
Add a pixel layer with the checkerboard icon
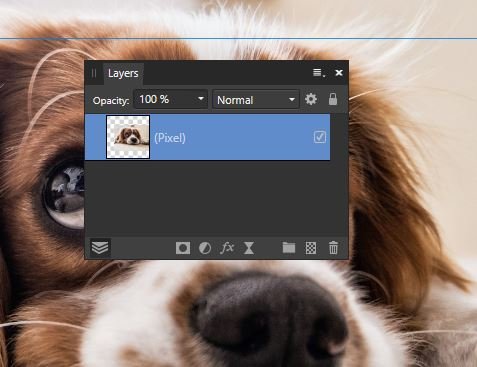tap(311, 248)
